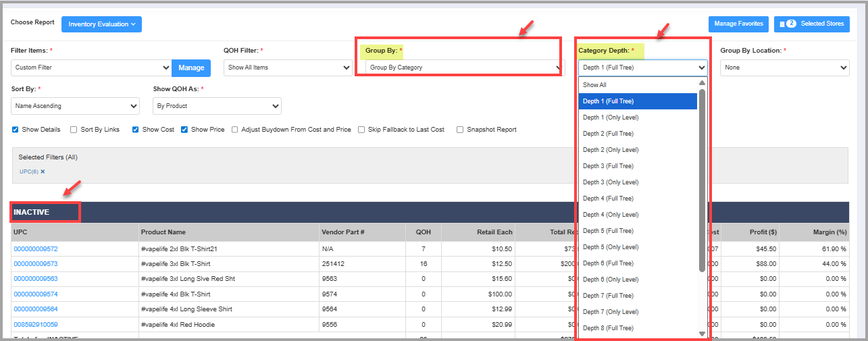
Task: Check Skip Fallback to Last Cost
Action: click(x=361, y=130)
